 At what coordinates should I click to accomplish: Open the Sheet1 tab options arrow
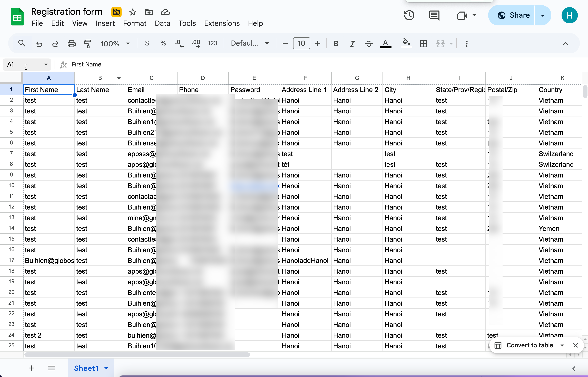[x=106, y=368]
